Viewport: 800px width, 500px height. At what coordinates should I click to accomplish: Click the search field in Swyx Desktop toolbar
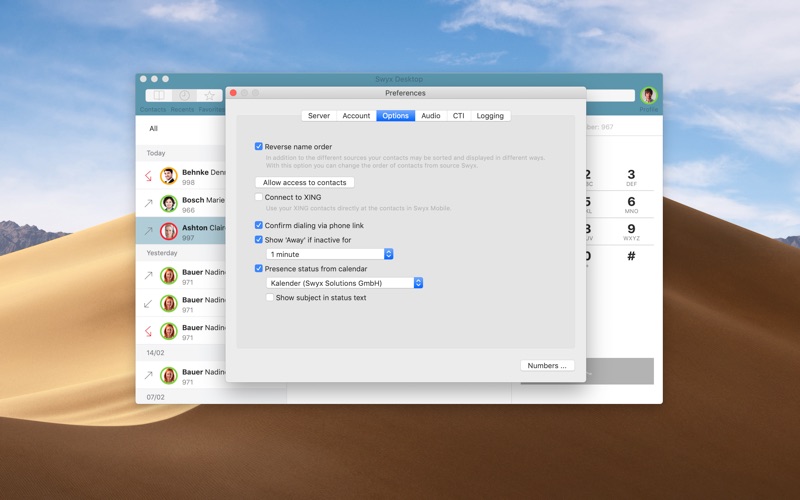[610, 95]
